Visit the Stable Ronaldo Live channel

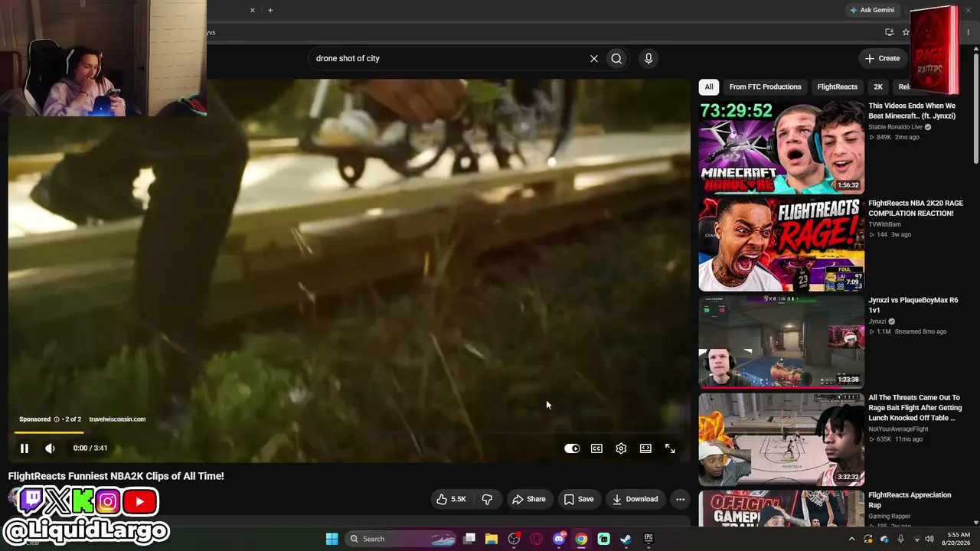click(x=895, y=127)
